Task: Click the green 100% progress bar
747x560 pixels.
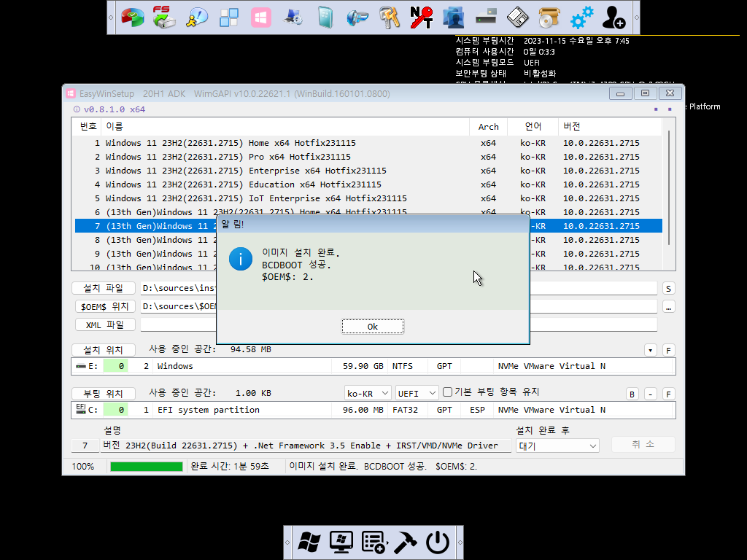Action: [146, 467]
